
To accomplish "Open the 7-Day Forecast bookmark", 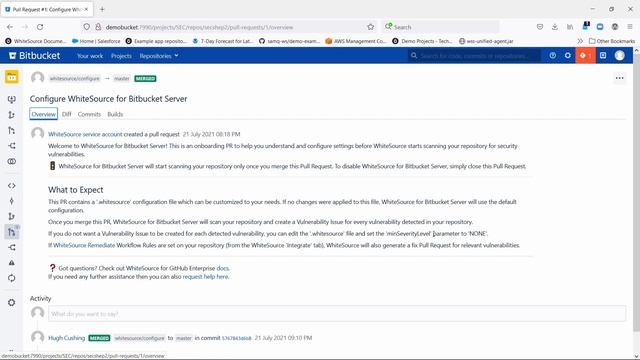I will click(x=222, y=41).
